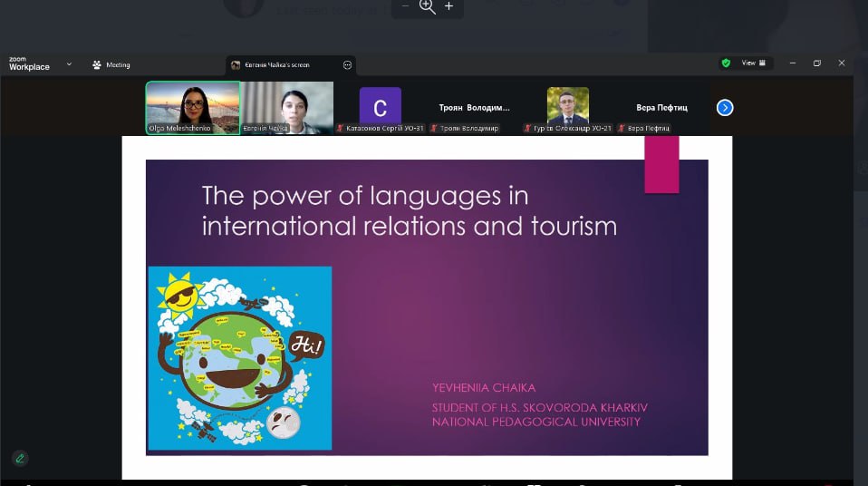The image size is (868, 486).
Task: Show next participants with the blue arrow
Action: click(725, 108)
